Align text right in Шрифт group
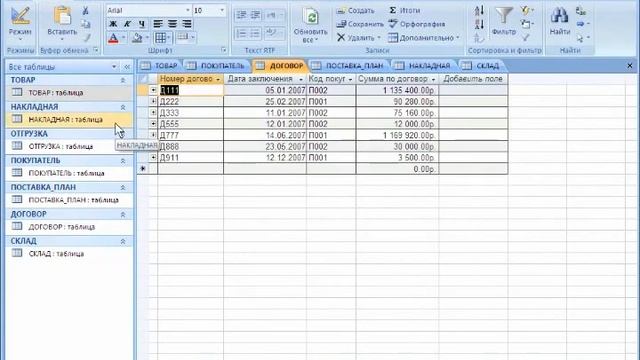This screenshot has height=360, width=640. [x=187, y=24]
